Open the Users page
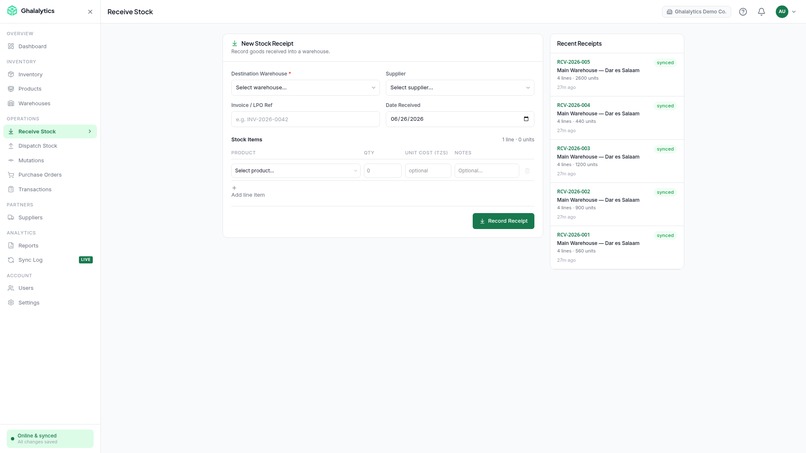 coord(50,288)
